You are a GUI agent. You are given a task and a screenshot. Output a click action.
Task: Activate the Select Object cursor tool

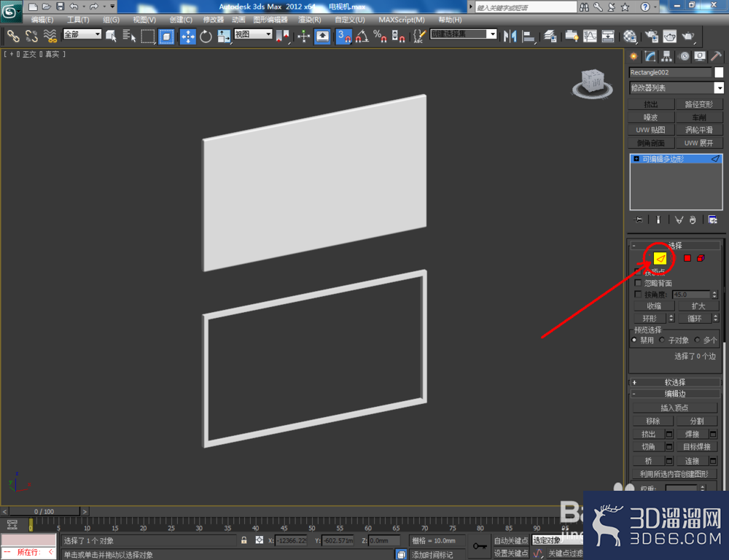[x=111, y=36]
